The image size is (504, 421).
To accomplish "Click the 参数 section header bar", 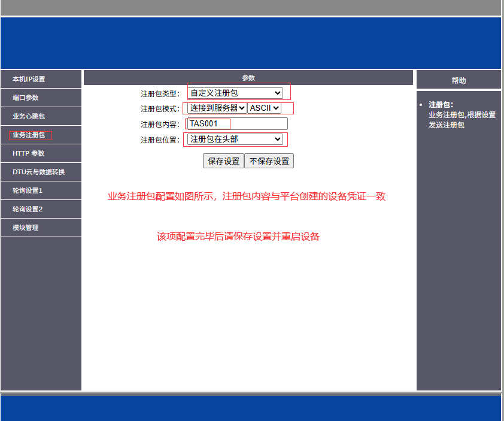I will click(x=248, y=78).
